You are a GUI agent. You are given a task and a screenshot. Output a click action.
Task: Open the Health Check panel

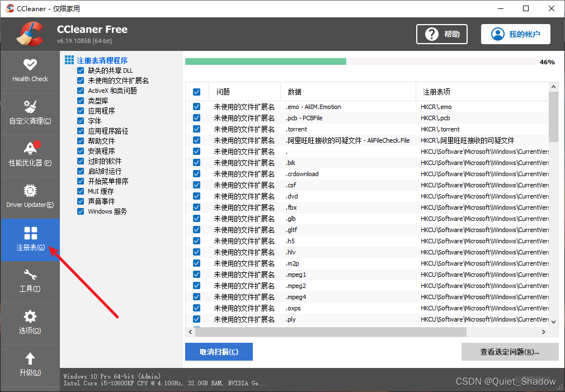[x=30, y=70]
